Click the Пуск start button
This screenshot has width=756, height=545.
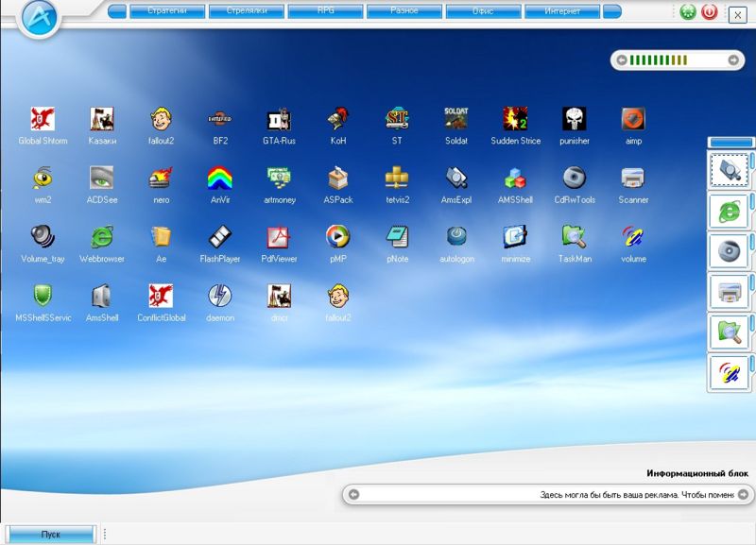[x=50, y=535]
